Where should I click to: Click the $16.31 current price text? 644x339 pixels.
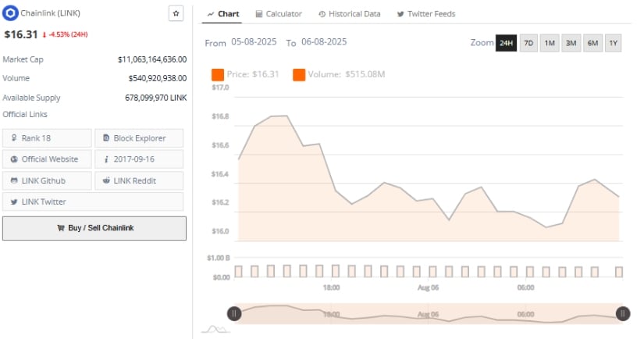click(21, 34)
